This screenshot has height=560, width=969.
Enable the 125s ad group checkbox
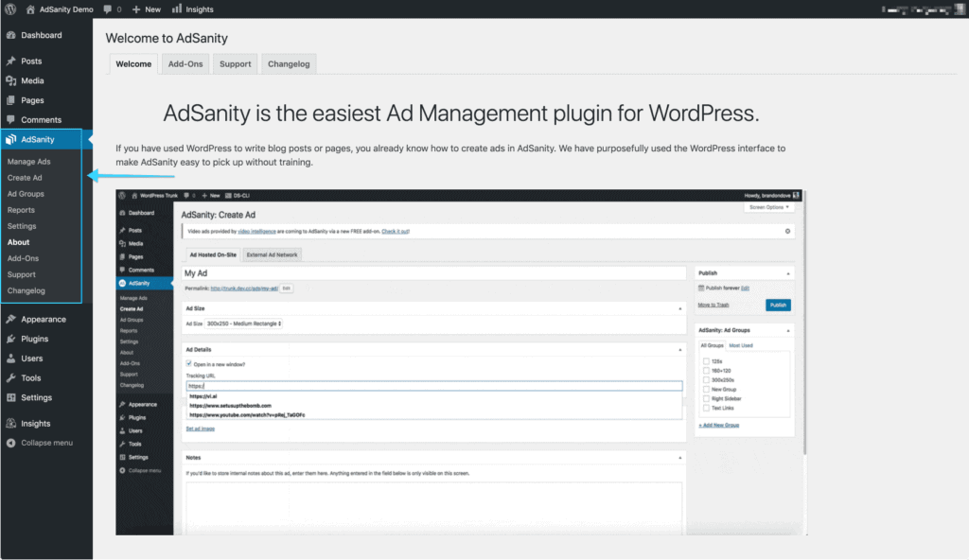(x=706, y=361)
